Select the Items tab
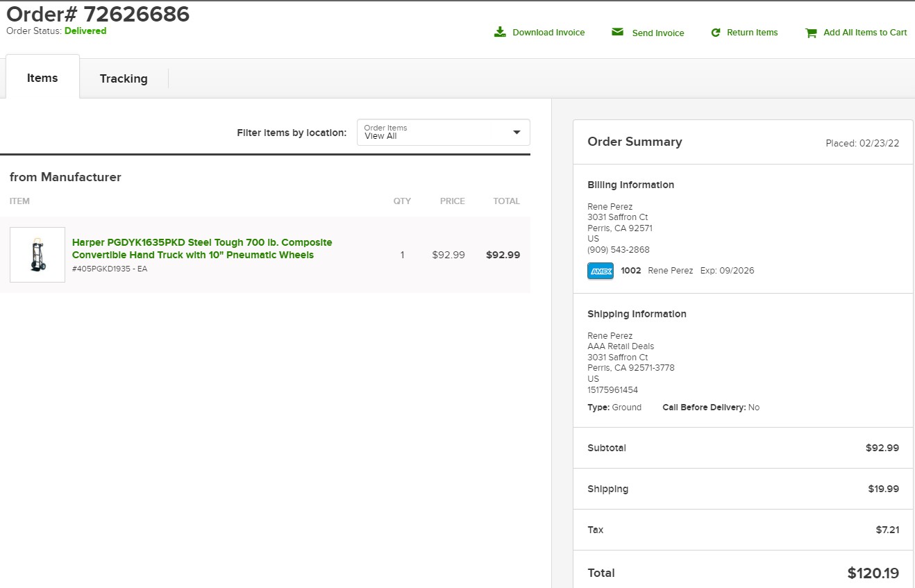915x588 pixels. (x=42, y=78)
